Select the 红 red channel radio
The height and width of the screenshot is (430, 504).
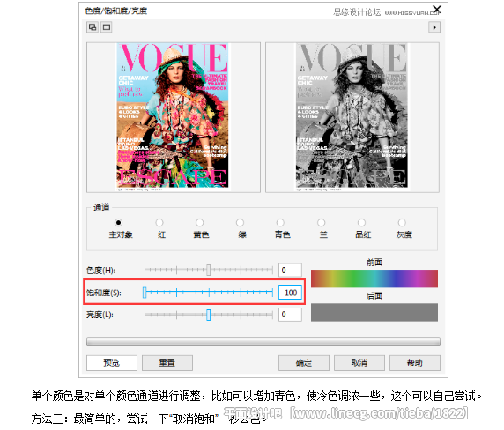click(x=159, y=222)
